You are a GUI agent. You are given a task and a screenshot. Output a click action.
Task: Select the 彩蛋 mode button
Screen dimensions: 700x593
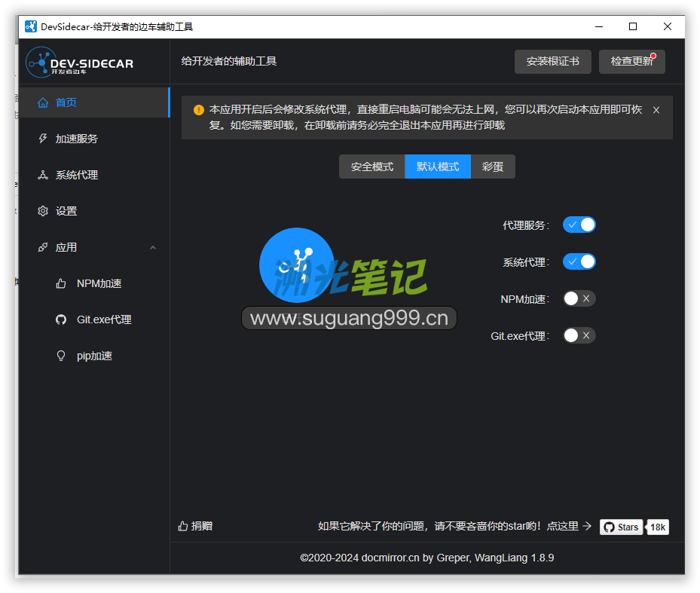(x=493, y=167)
